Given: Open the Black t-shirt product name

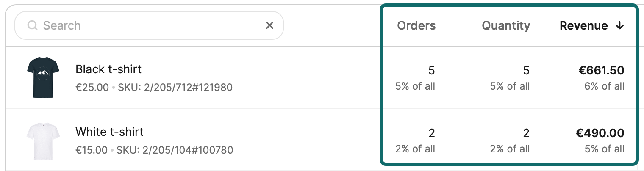Looking at the screenshot, I should pyautogui.click(x=108, y=69).
